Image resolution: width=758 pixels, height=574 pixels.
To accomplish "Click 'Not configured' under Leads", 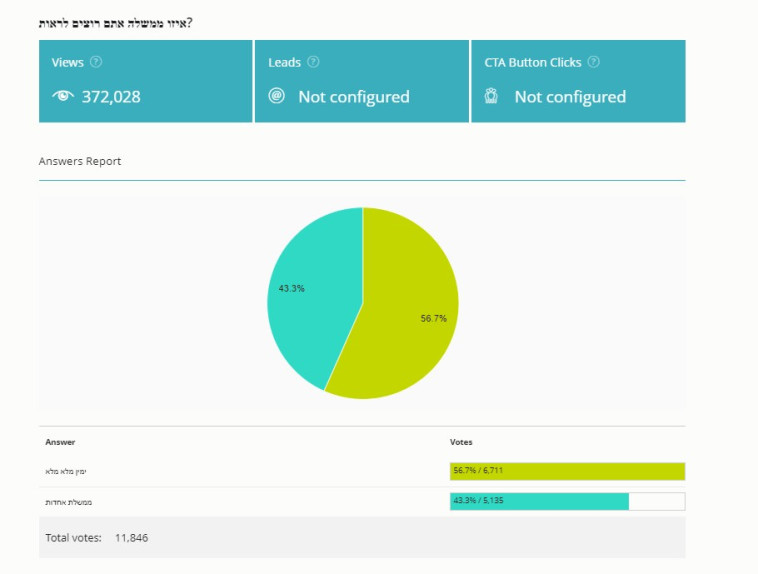I will click(353, 97).
